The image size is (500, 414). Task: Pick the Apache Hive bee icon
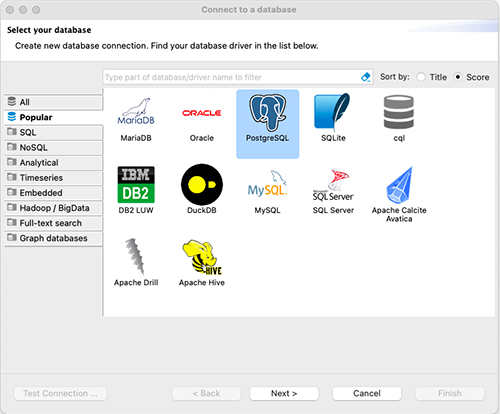coord(202,257)
